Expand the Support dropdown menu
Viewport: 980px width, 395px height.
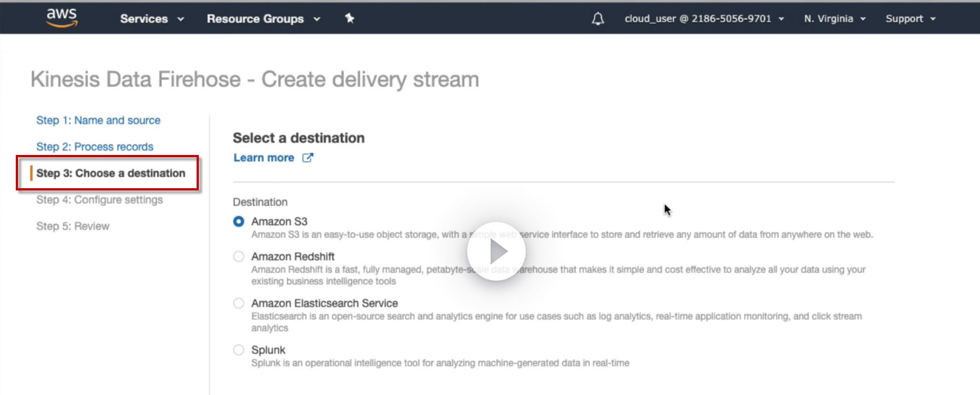pyautogui.click(x=911, y=19)
